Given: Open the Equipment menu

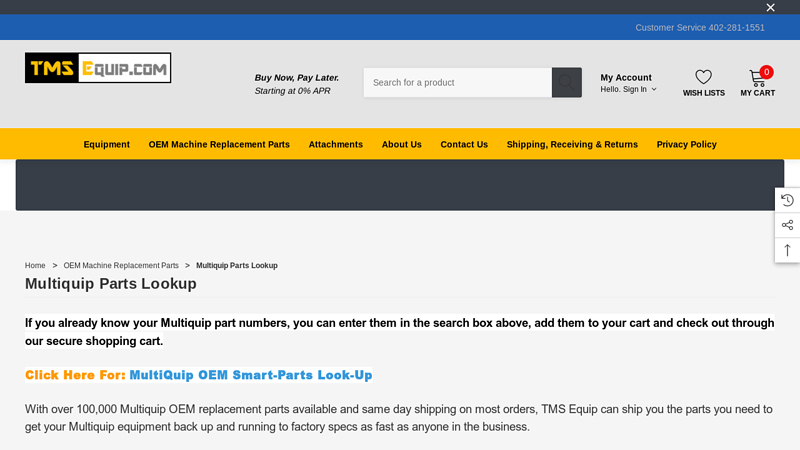Looking at the screenshot, I should tap(107, 144).
